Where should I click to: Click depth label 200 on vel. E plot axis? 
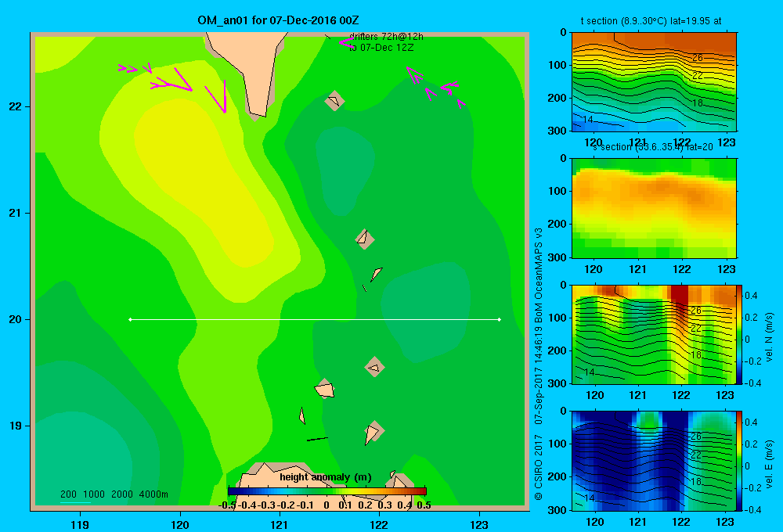tap(557, 476)
